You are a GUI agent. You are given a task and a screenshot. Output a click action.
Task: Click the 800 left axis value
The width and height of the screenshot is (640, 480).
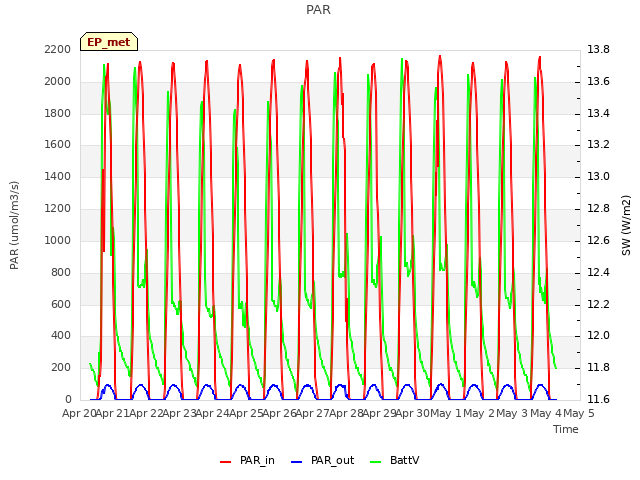tap(61, 272)
